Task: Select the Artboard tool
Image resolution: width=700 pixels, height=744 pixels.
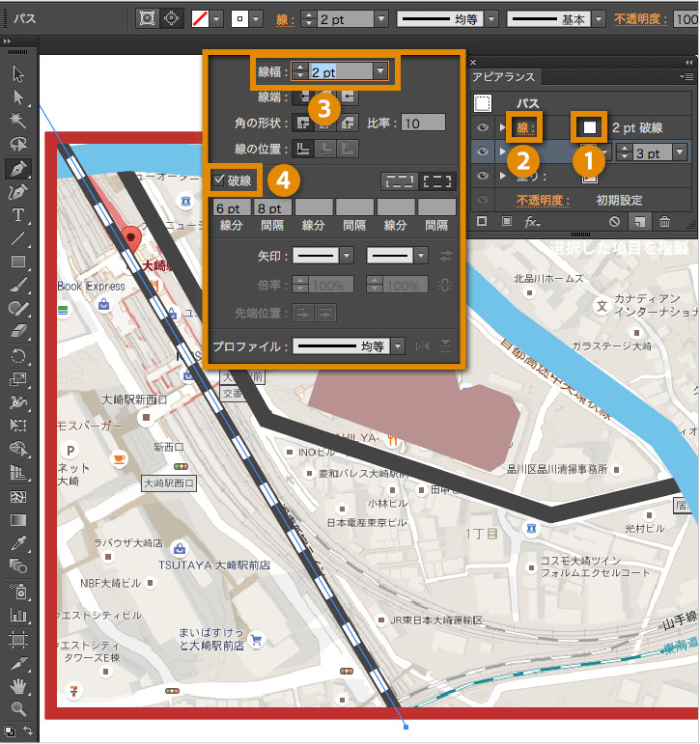Action: point(18,640)
